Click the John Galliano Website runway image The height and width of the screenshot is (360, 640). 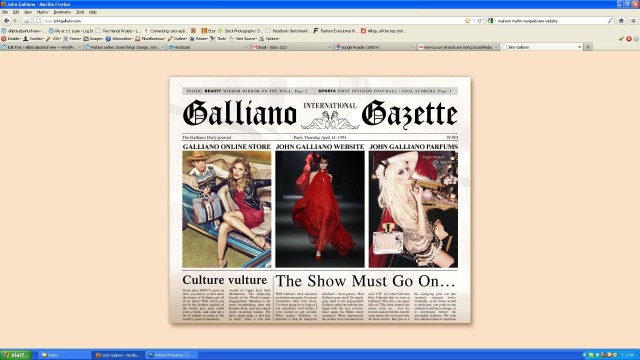[x=320, y=209]
